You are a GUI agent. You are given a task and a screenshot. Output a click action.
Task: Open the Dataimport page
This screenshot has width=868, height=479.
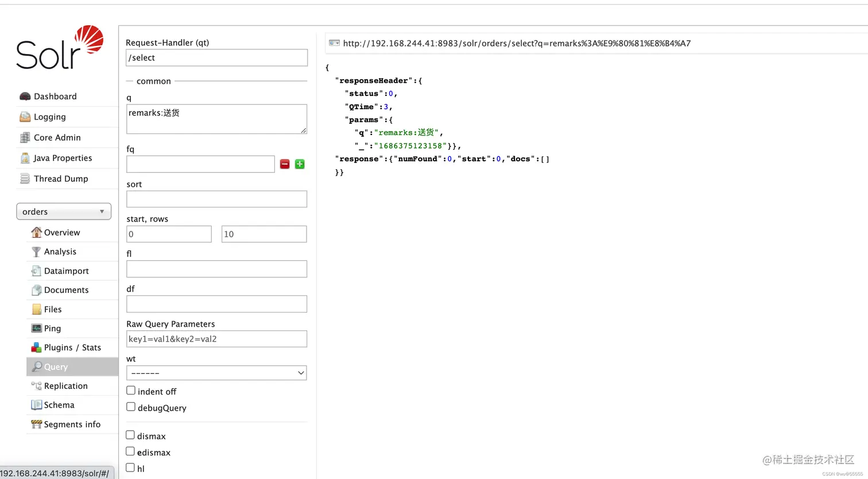coord(67,271)
